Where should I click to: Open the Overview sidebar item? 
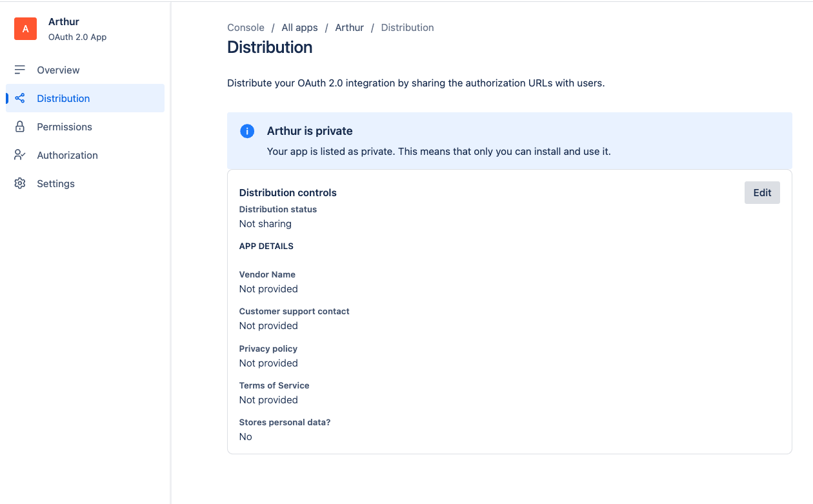[58, 70]
